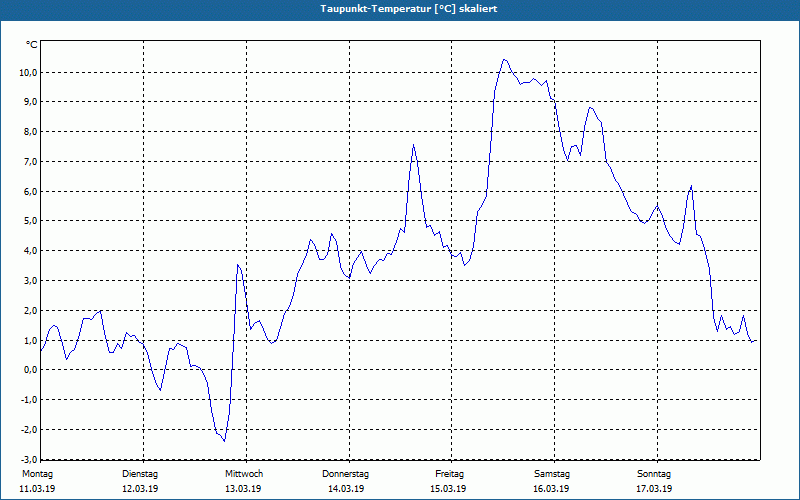Viewport: 800px width, 500px height.
Task: Select the -3,0 y-axis value
Action: click(x=29, y=458)
